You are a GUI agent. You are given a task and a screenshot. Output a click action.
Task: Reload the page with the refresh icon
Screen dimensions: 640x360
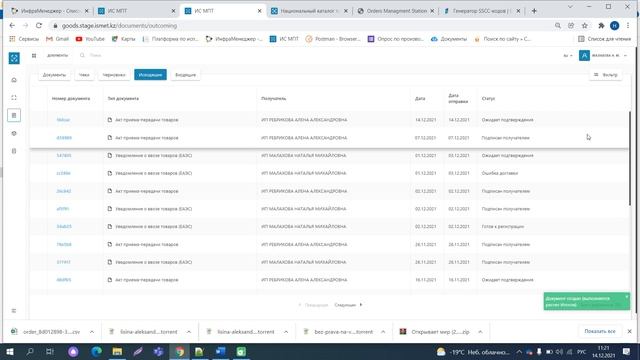click(x=39, y=25)
